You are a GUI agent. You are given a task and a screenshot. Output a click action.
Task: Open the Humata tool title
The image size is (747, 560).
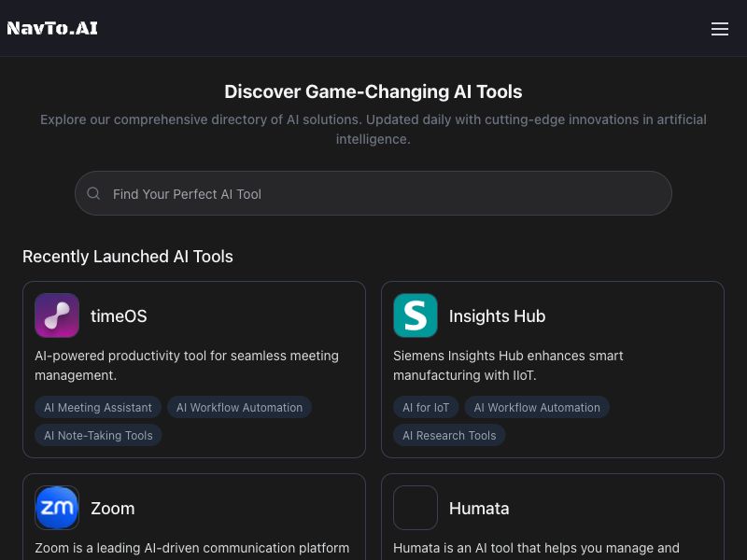pyautogui.click(x=479, y=509)
